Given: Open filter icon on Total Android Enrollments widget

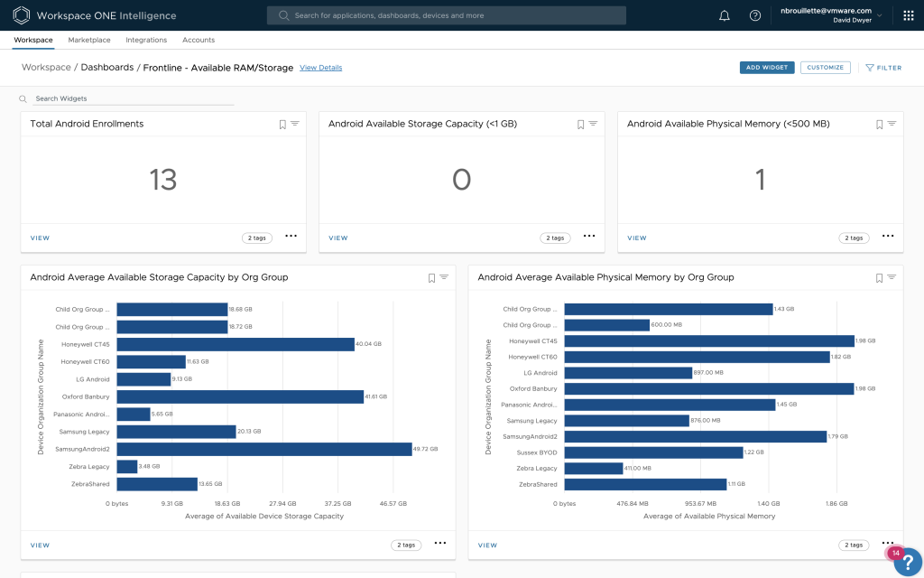Looking at the screenshot, I should [x=295, y=124].
